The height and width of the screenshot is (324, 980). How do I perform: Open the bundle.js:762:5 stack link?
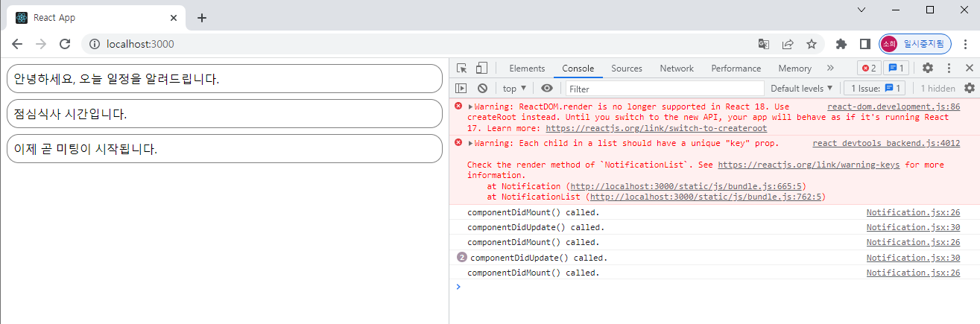click(x=706, y=197)
